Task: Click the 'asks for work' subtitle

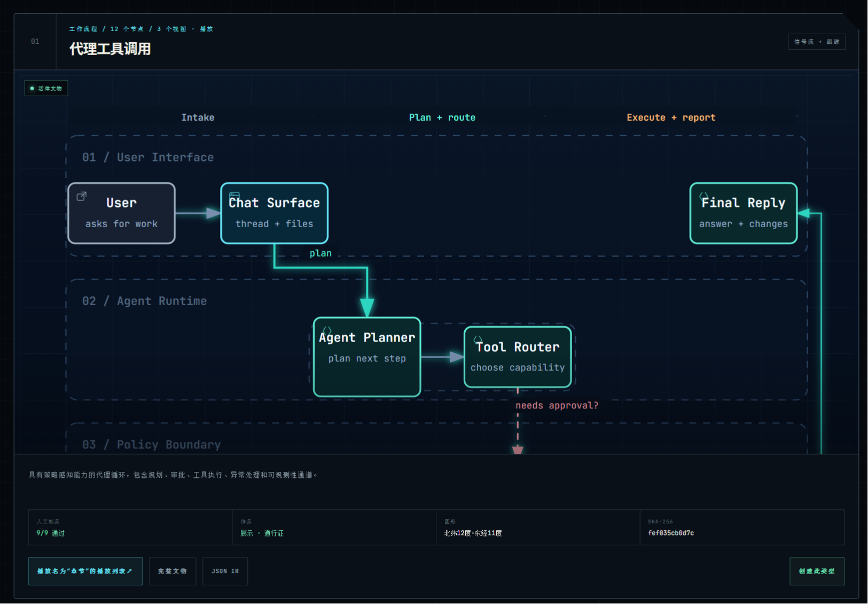Action: [121, 224]
